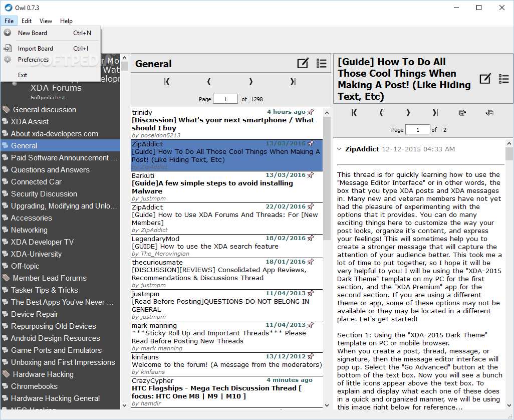Click list options icon in thread header

pos(503,79)
